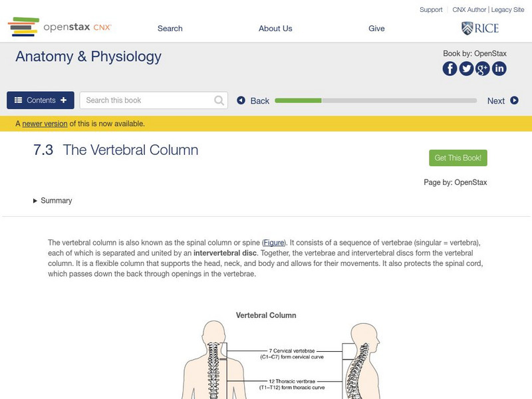
Task: Click the Google Plus share icon
Action: 483,68
